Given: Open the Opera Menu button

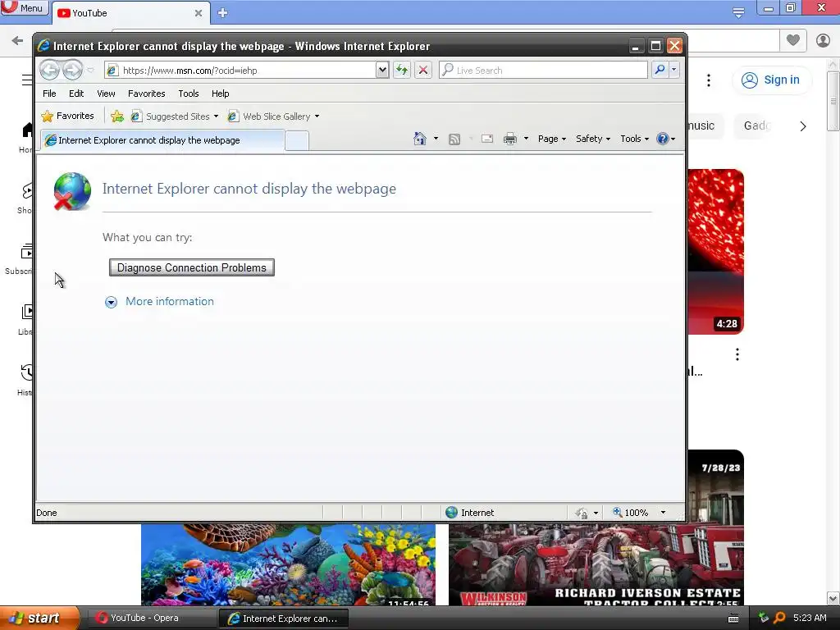Looking at the screenshot, I should click(24, 7).
